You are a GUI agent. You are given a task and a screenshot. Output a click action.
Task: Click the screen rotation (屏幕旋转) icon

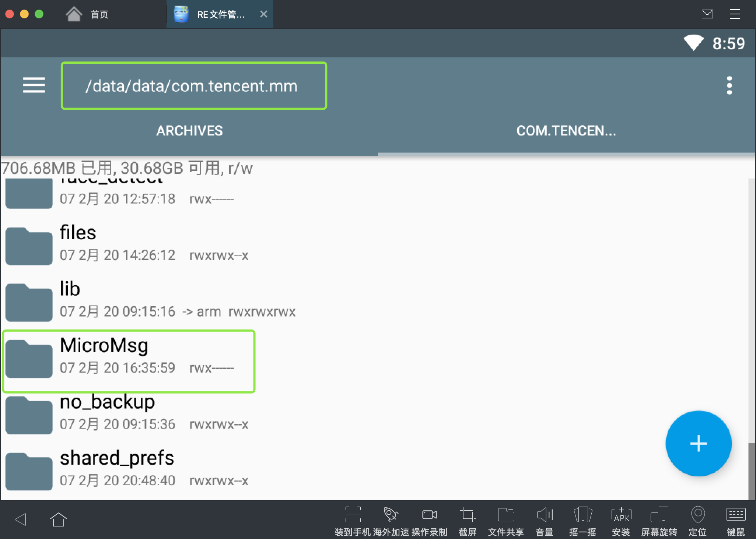pyautogui.click(x=659, y=515)
